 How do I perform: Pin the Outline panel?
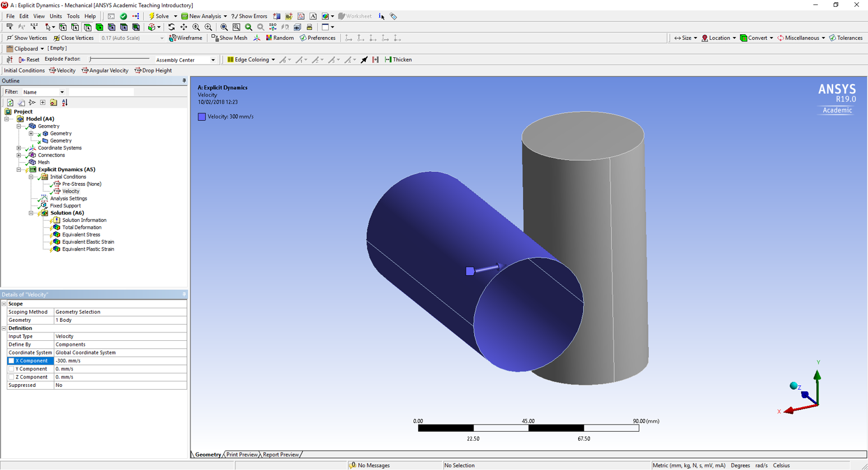pos(184,81)
